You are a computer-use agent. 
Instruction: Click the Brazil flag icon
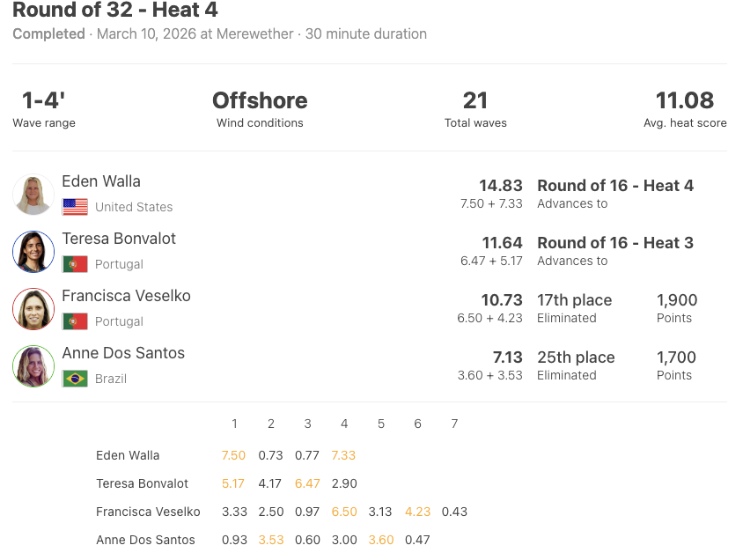coord(75,379)
